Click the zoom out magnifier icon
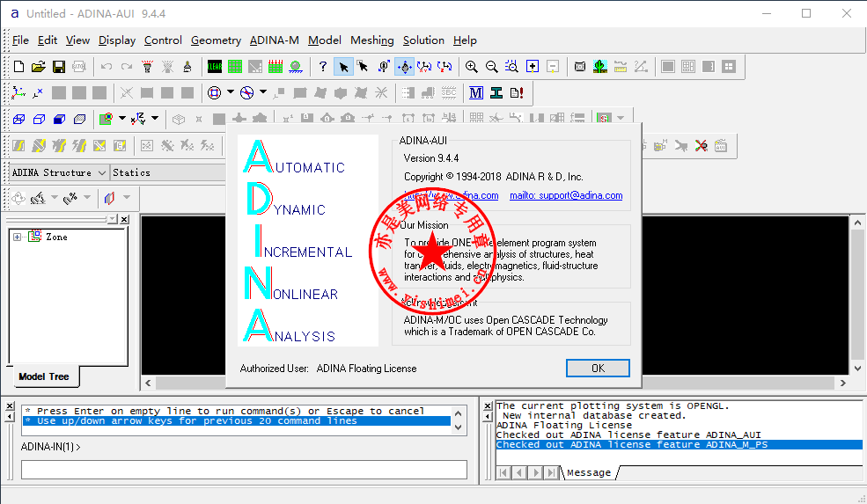867x504 pixels. pos(491,67)
